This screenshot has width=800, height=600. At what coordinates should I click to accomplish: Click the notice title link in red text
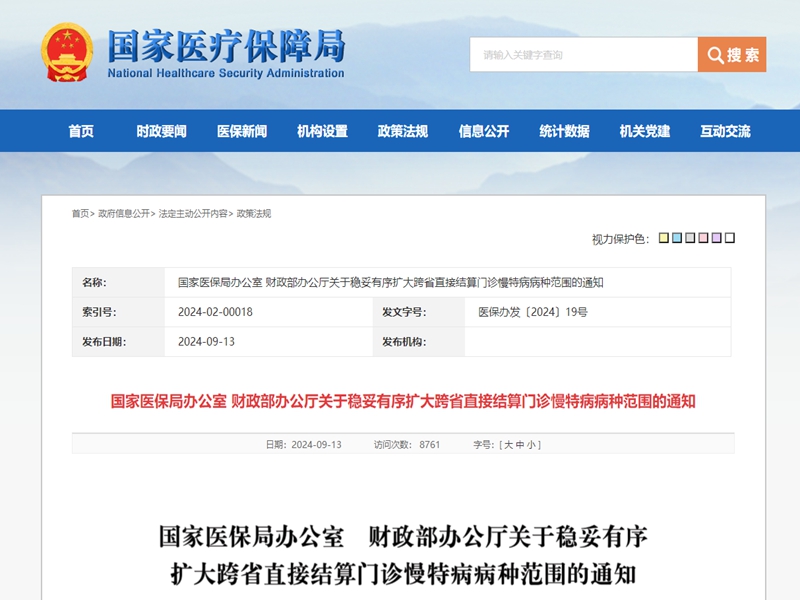[404, 398]
